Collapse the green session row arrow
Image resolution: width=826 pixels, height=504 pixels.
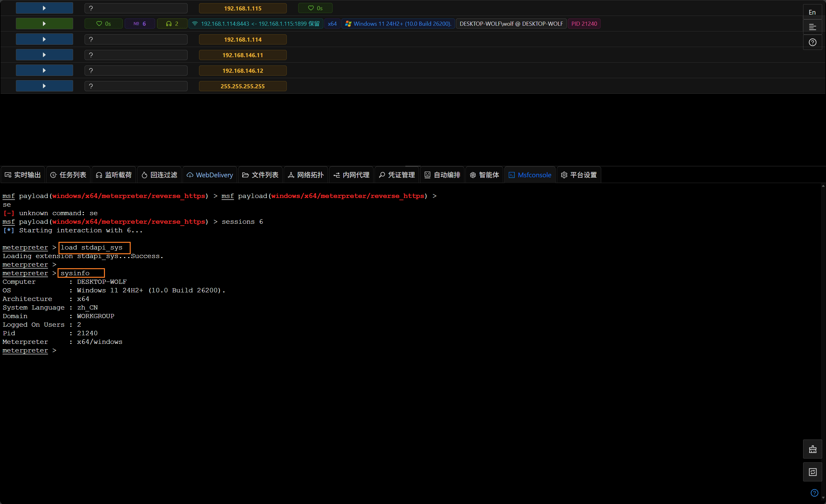(44, 24)
